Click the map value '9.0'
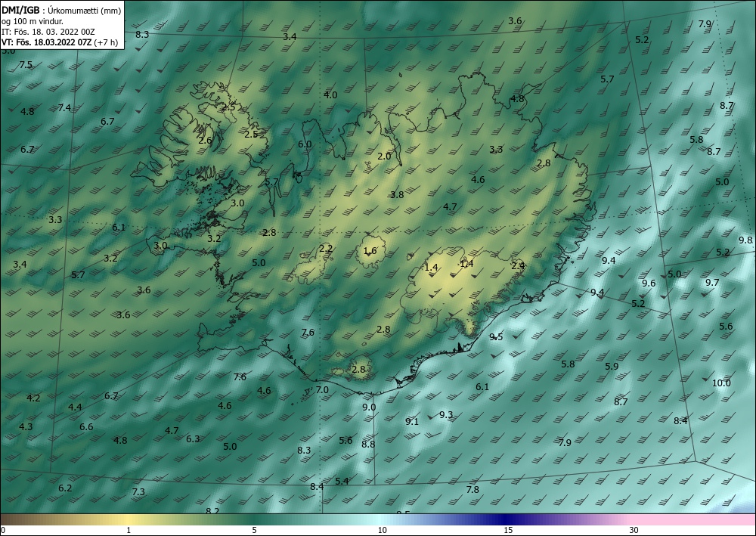 (x=369, y=407)
